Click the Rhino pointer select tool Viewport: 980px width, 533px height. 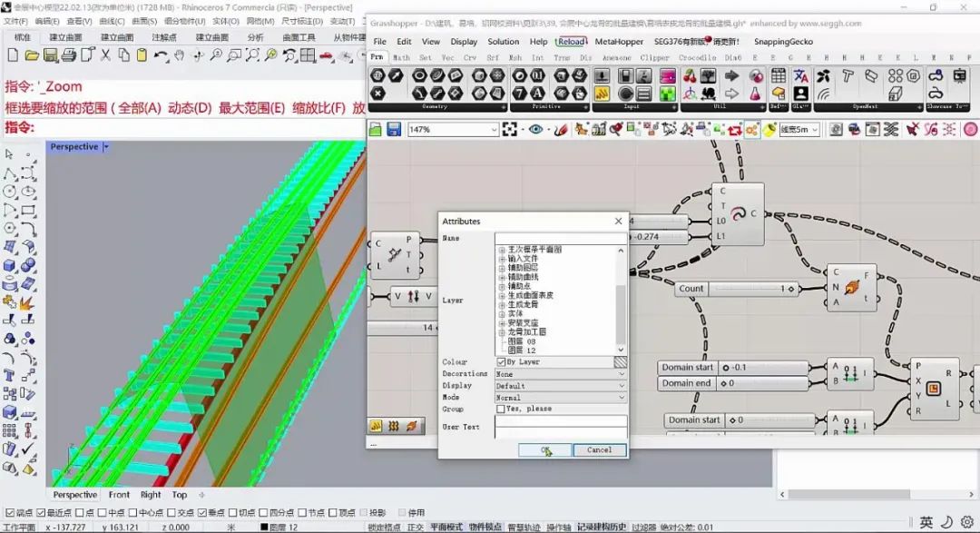click(9, 153)
